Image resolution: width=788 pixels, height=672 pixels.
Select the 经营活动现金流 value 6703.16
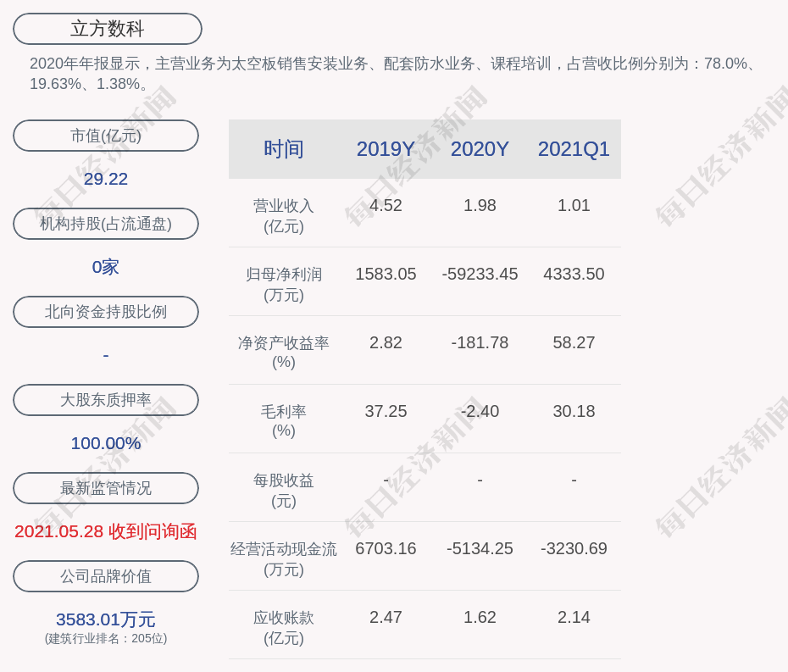click(386, 549)
